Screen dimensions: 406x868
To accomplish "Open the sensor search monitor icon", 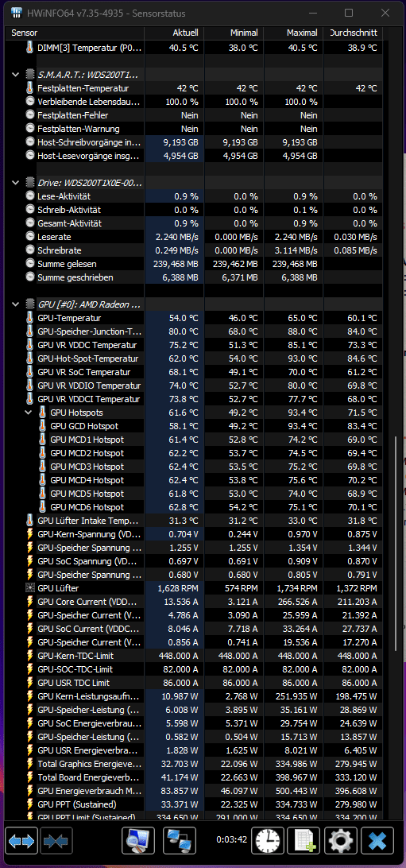I will [x=137, y=842].
